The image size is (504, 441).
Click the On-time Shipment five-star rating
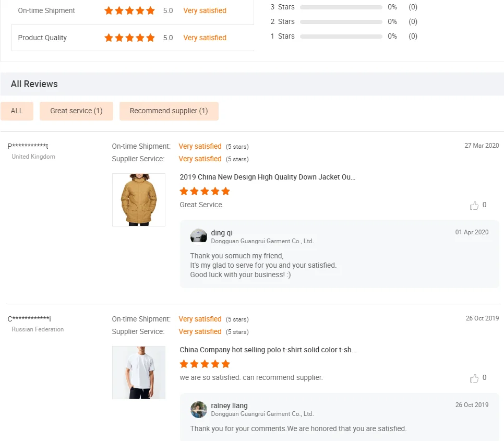point(129,10)
